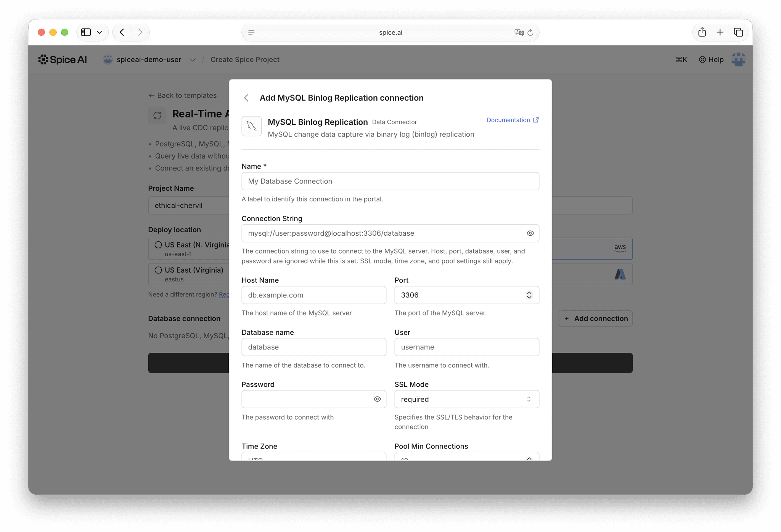Click the Safari reader view icon
Viewport: 781px width, 532px height.
pos(251,32)
